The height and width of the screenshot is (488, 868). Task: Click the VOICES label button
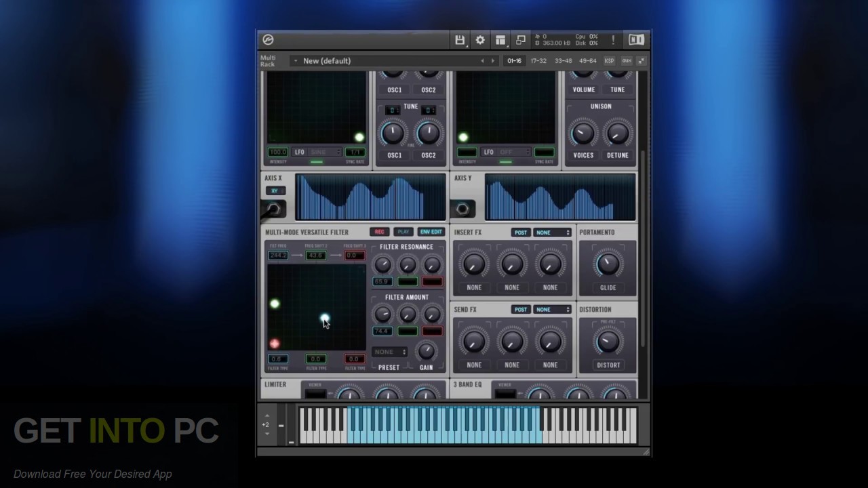[583, 155]
